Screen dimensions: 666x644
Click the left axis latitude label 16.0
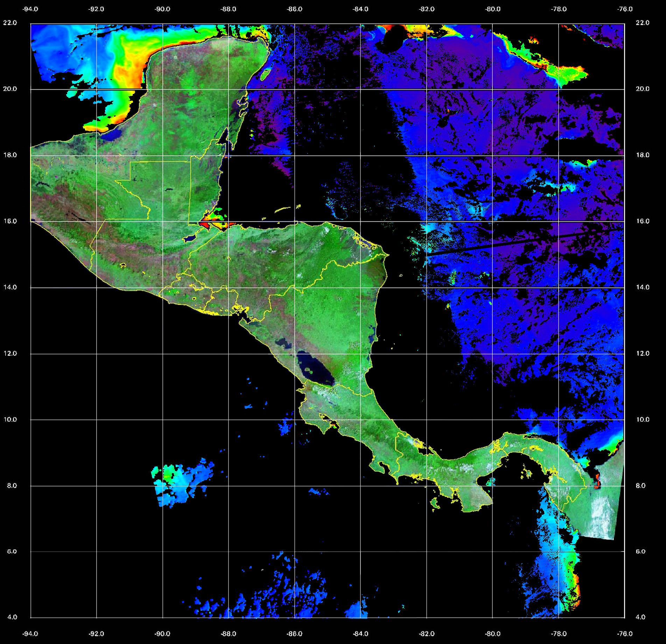click(x=10, y=221)
